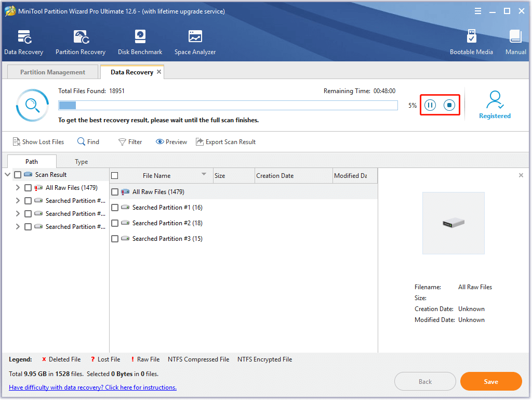Sort by the Modified Date column header
This screenshot has height=400, width=532.
pos(355,175)
